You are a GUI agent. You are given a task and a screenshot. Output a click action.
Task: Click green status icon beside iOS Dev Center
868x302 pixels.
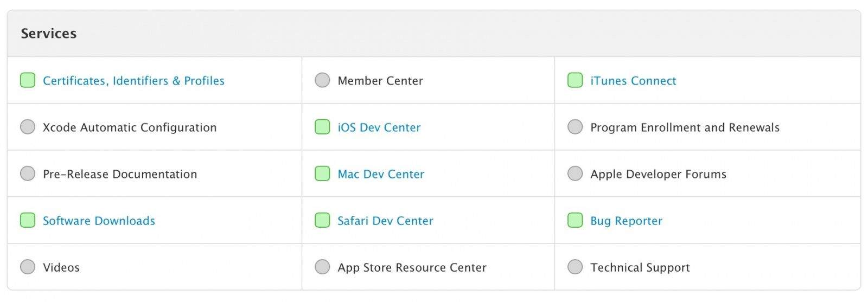[x=322, y=127]
